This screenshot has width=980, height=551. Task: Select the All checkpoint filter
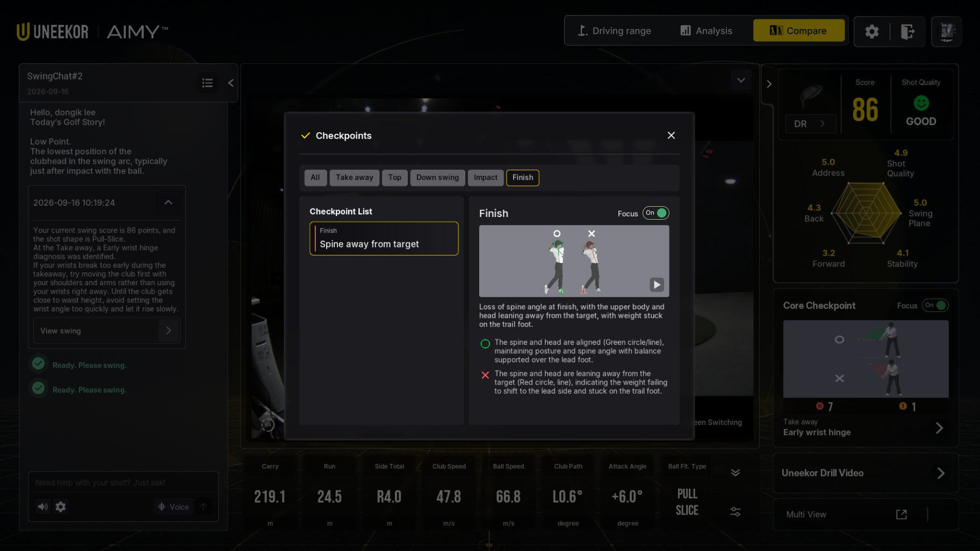(315, 178)
